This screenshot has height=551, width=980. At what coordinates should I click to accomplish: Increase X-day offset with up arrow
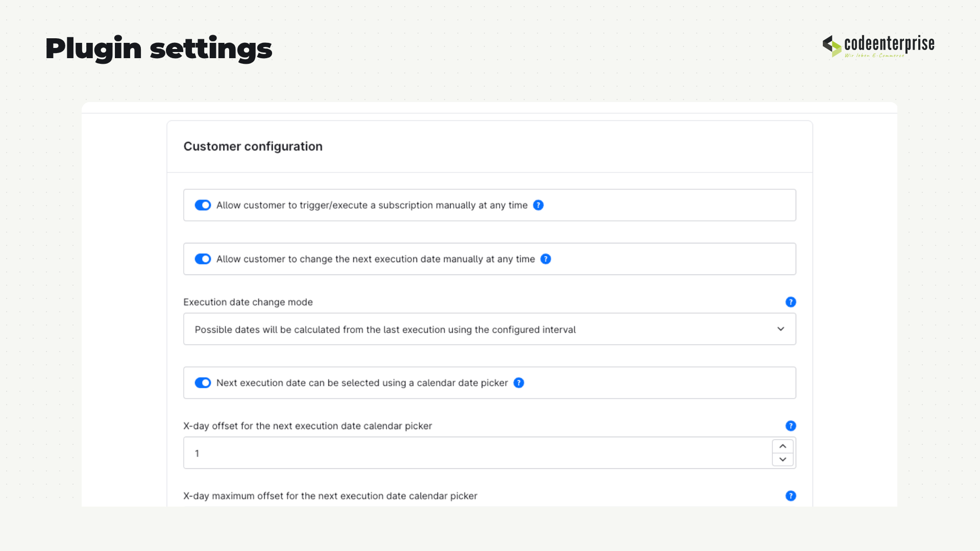[x=782, y=446]
